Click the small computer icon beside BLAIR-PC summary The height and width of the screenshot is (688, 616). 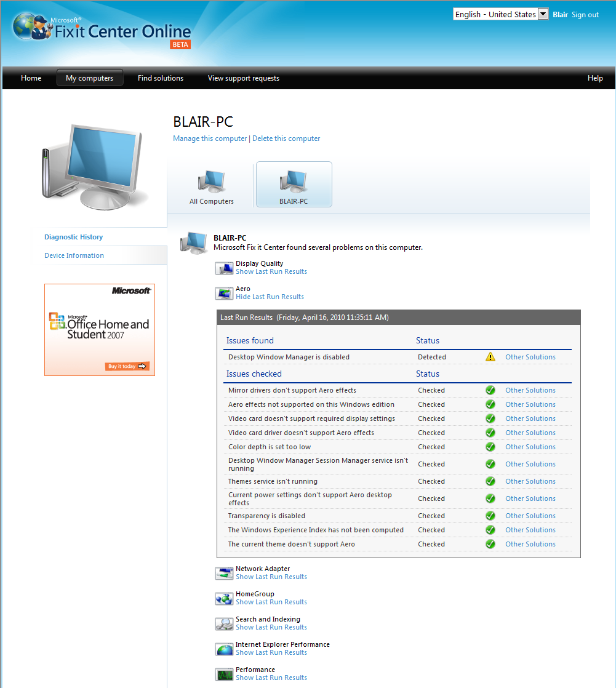coord(193,242)
